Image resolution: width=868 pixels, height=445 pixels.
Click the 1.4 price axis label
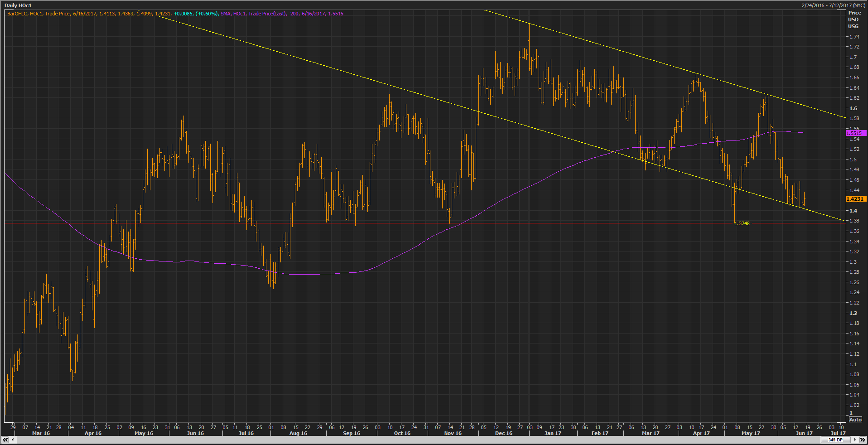click(853, 211)
